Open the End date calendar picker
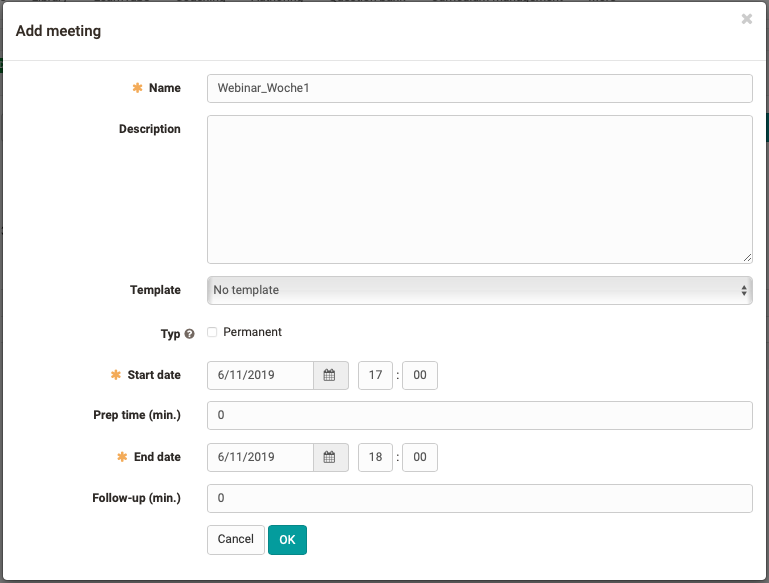Screen dimensions: 769x583 pos(330,458)
